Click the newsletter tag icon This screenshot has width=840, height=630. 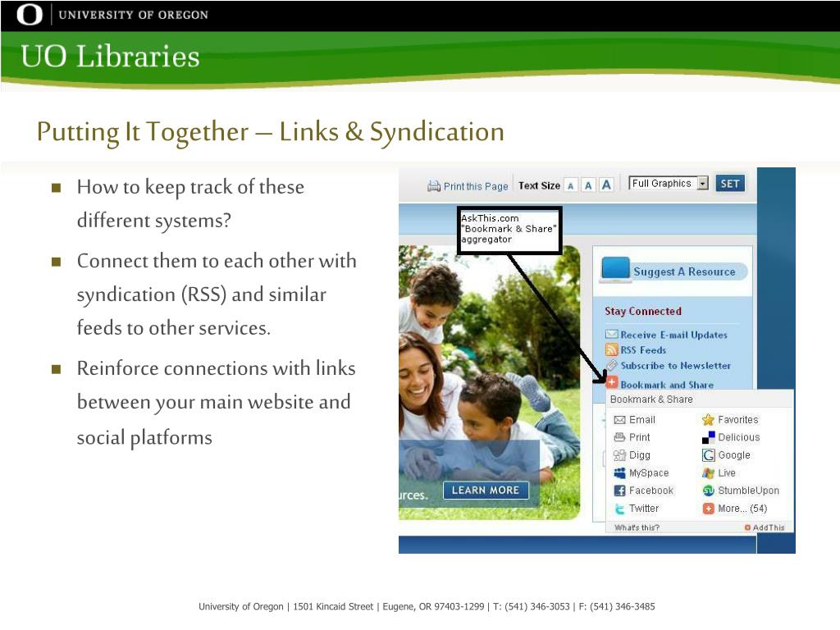[612, 365]
